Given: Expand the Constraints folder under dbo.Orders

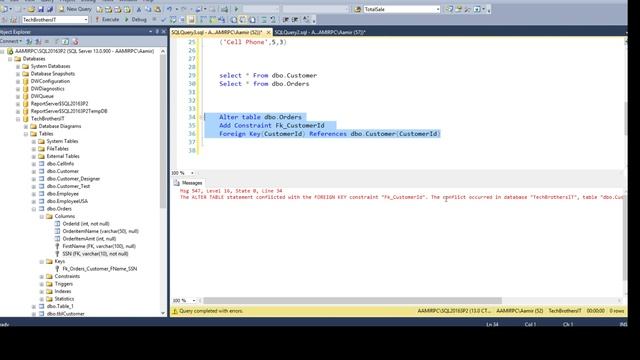Looking at the screenshot, I should [x=42, y=276].
